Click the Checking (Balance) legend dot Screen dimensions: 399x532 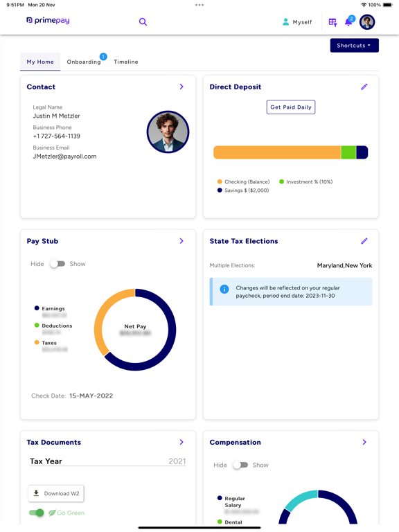(220, 181)
